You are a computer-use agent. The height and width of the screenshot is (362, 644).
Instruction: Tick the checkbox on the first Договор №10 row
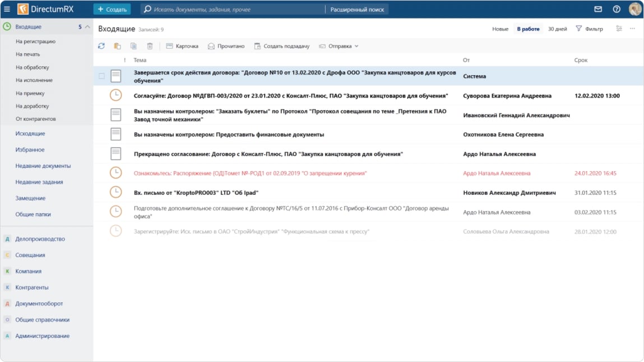coord(101,76)
